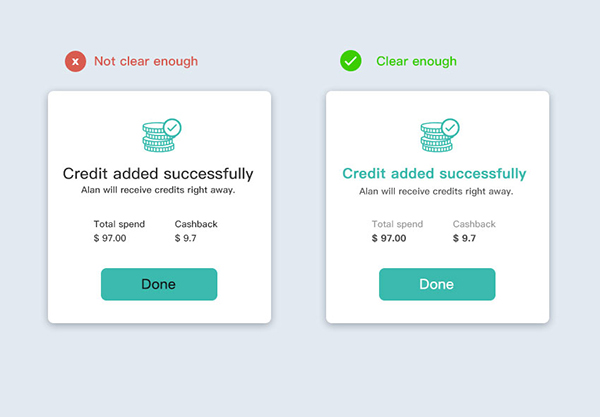Click the black "Credit added successfully" heading
The height and width of the screenshot is (417, 600).
point(158,173)
